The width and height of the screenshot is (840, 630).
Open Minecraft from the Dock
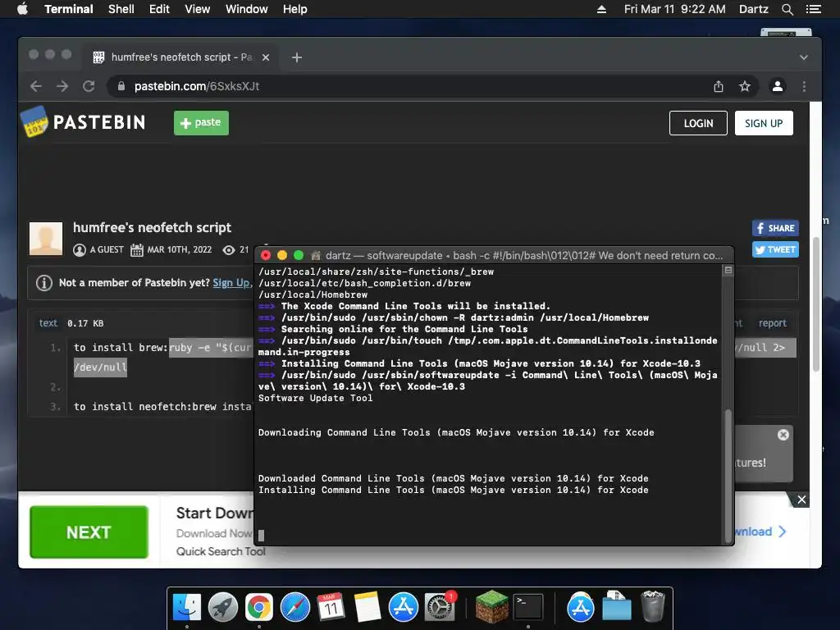(x=491, y=608)
